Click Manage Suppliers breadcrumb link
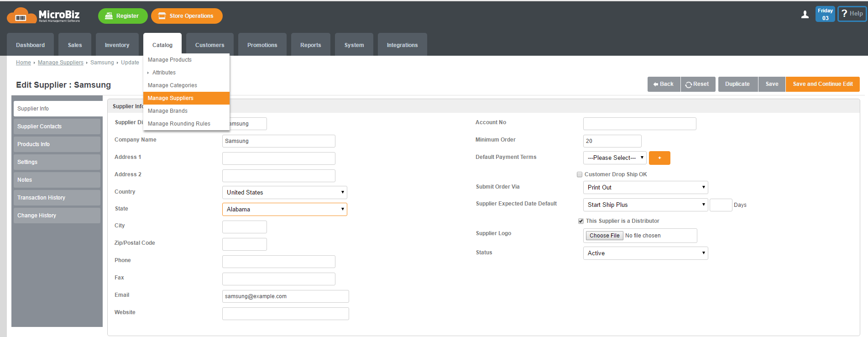Image resolution: width=868 pixels, height=337 pixels. click(x=61, y=63)
